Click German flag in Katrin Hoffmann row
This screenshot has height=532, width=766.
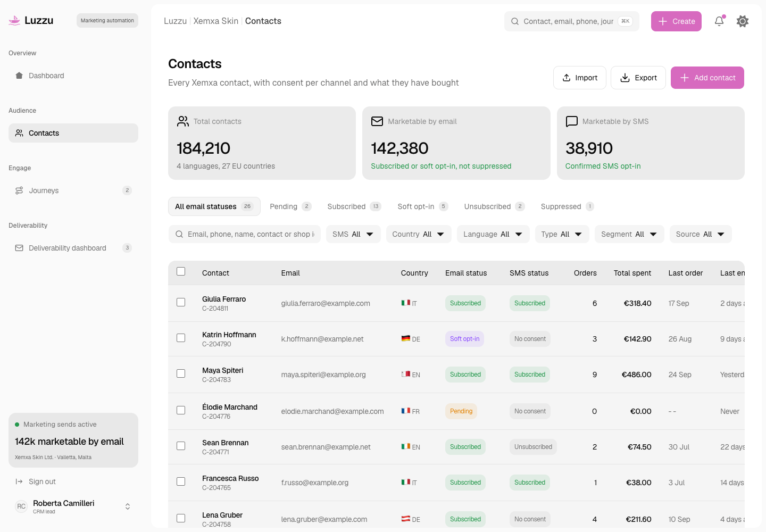pyautogui.click(x=405, y=338)
